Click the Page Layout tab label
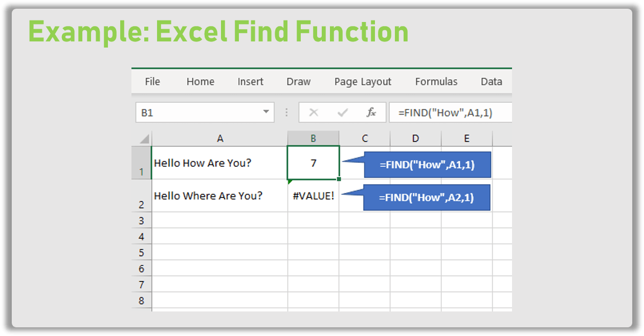Image resolution: width=644 pixels, height=336 pixels. pos(362,81)
